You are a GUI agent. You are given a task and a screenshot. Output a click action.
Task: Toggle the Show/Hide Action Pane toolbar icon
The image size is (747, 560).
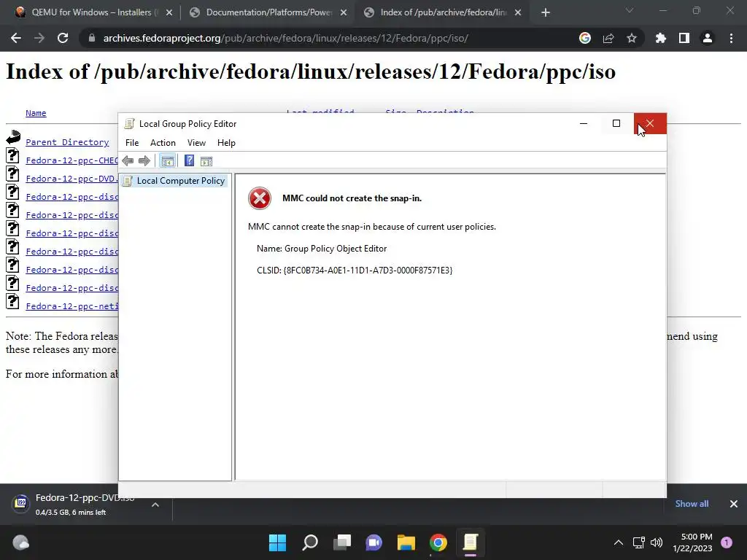point(206,161)
